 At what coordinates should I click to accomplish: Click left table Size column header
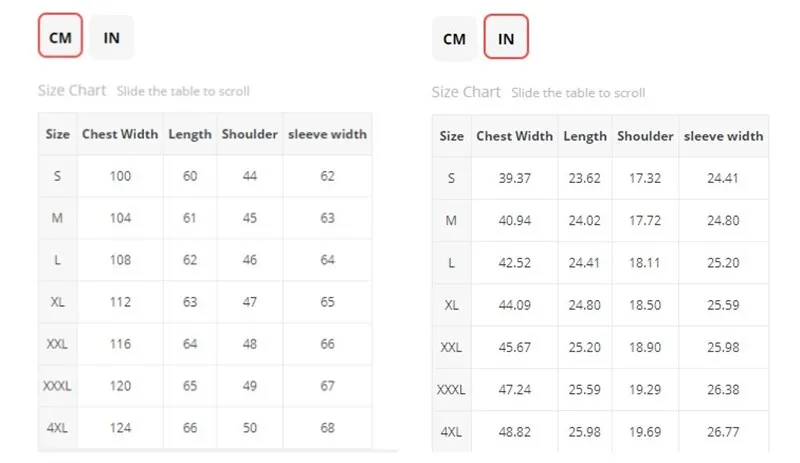point(58,134)
